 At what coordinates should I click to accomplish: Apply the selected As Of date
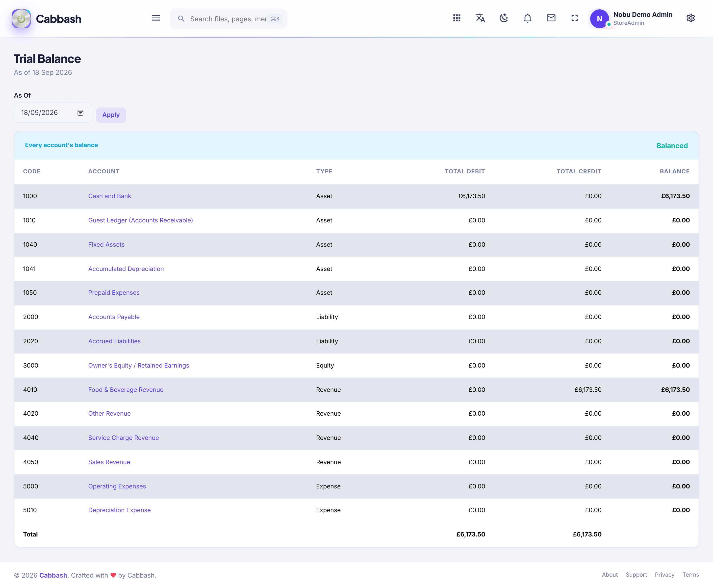[x=111, y=115]
